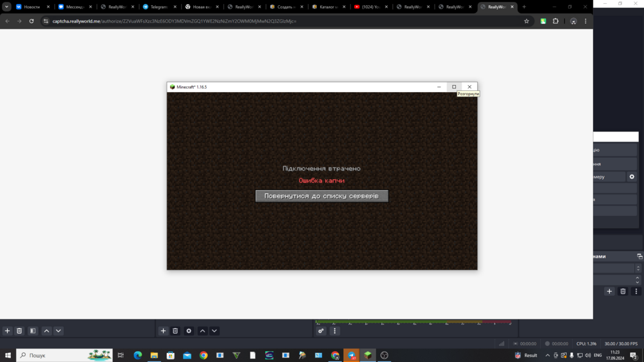Viewport: 644px width, 362px height.
Task: Switch to Minecraft via taskbar icon
Action: [368, 355]
